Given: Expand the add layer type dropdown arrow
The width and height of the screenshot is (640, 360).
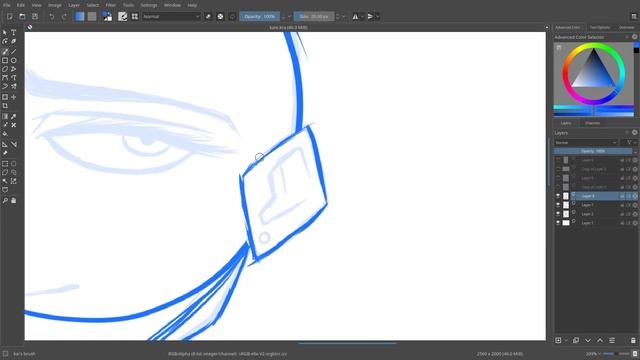Looking at the screenshot, I should pyautogui.click(x=566, y=340).
